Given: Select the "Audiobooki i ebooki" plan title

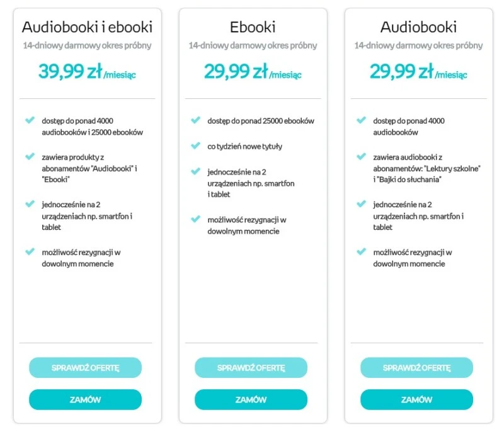Looking at the screenshot, I should pyautogui.click(x=87, y=27).
